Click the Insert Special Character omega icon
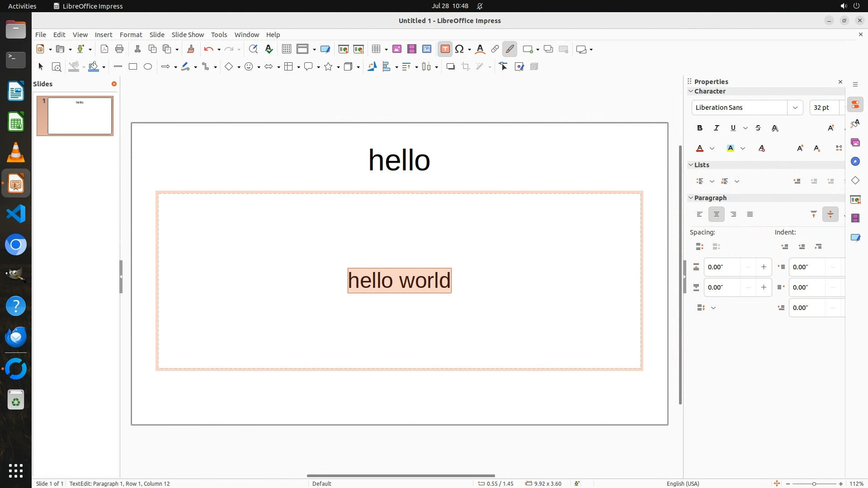Viewport: 868px width, 488px height. (x=459, y=49)
